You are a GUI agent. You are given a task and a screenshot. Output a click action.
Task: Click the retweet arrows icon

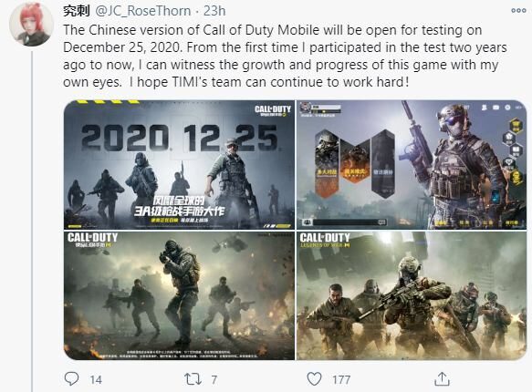193,379
